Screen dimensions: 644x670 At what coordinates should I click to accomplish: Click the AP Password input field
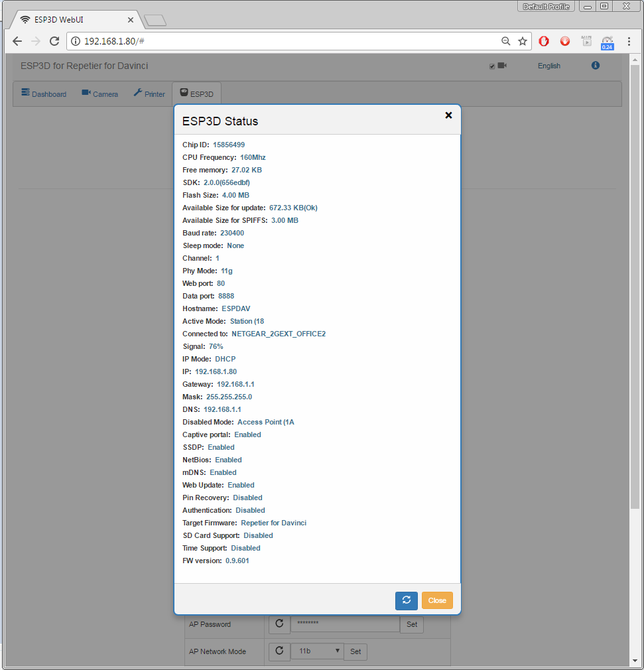[345, 624]
